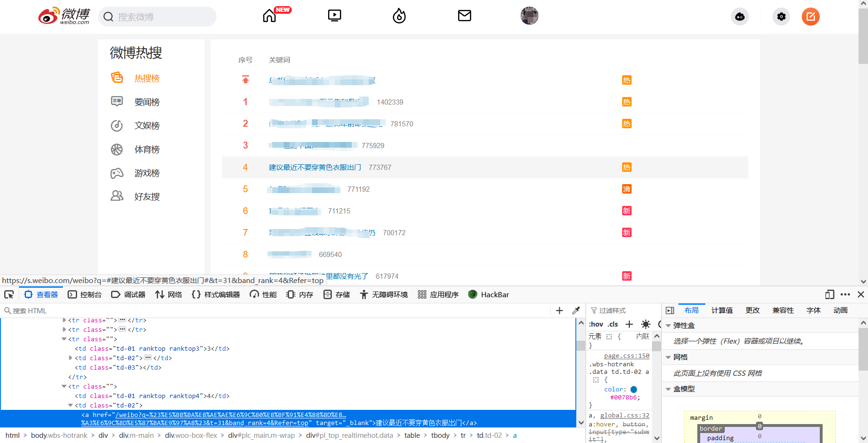The image size is (868, 443).
Task: Focus the 搜索 HTML input field
Action: click(277, 310)
